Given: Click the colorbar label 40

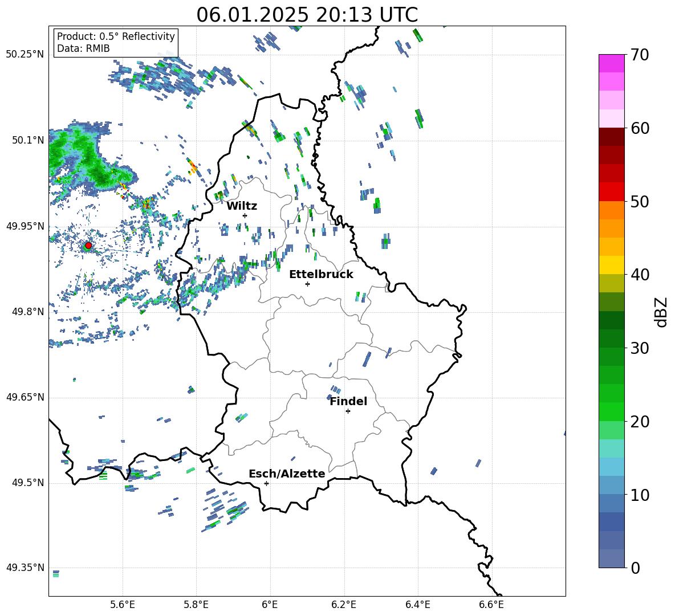Looking at the screenshot, I should [640, 275].
